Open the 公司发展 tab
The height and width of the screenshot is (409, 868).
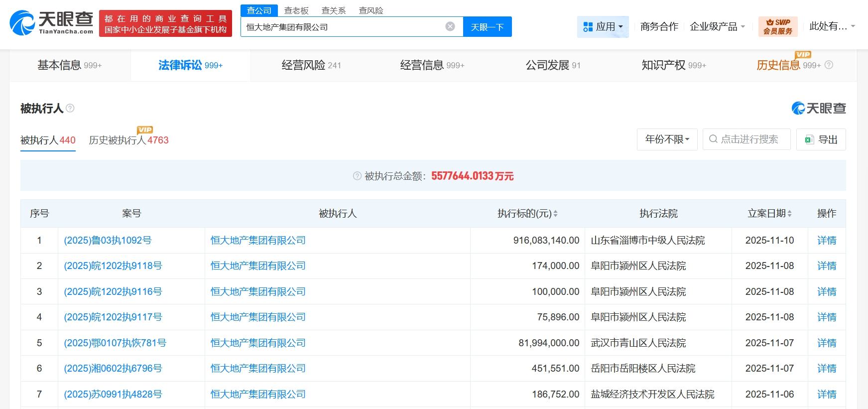pyautogui.click(x=553, y=65)
